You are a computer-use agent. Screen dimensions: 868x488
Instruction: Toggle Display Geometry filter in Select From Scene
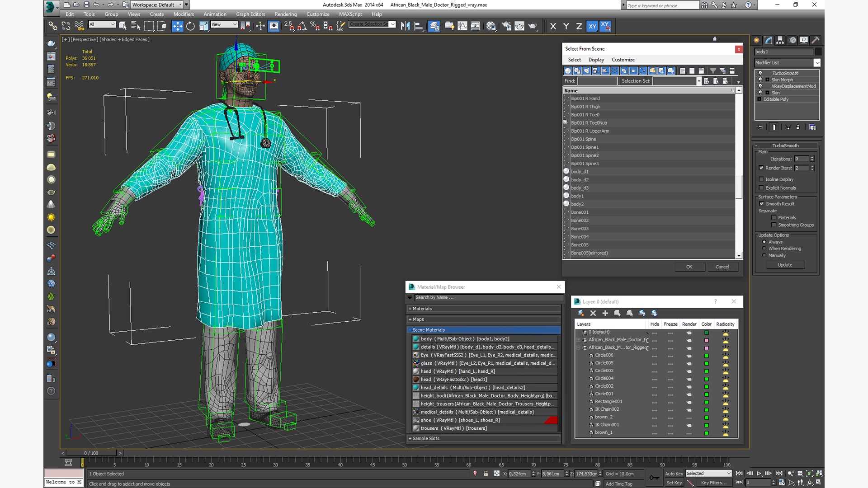tap(568, 71)
